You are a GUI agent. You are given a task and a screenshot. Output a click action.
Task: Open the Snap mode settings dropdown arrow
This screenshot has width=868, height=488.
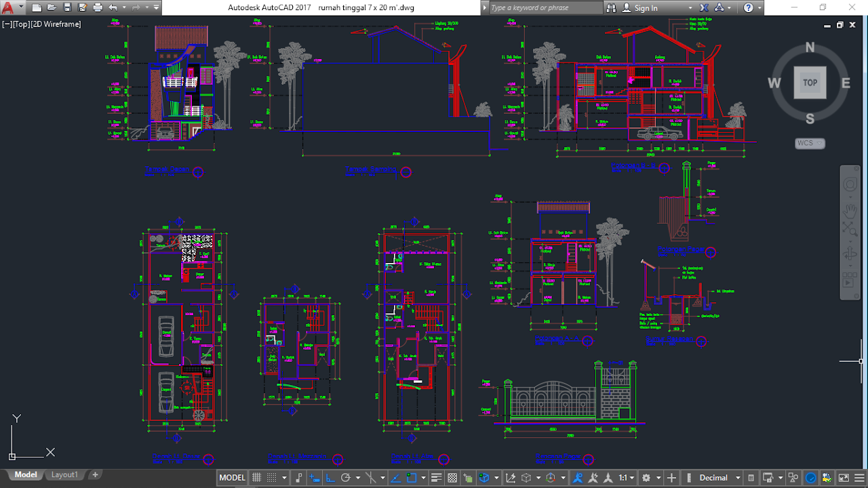tap(284, 478)
